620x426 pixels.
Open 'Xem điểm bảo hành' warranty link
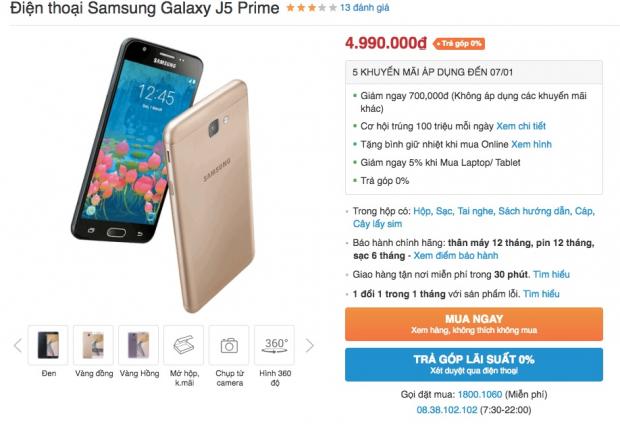point(456,256)
